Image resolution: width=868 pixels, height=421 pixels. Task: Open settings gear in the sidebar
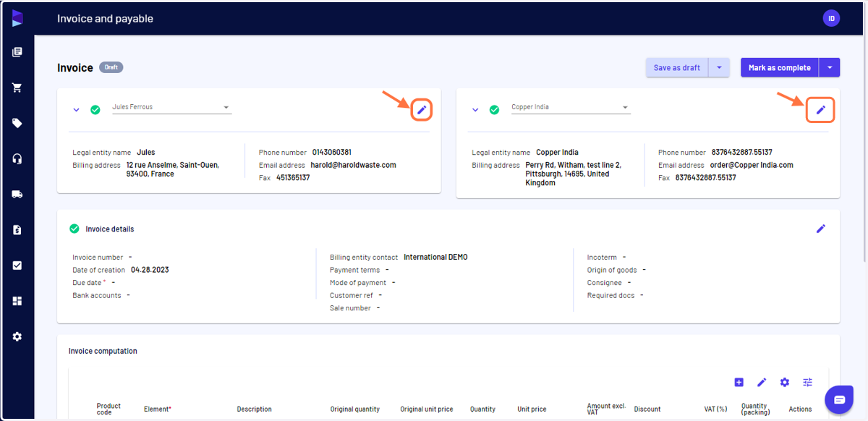(17, 336)
